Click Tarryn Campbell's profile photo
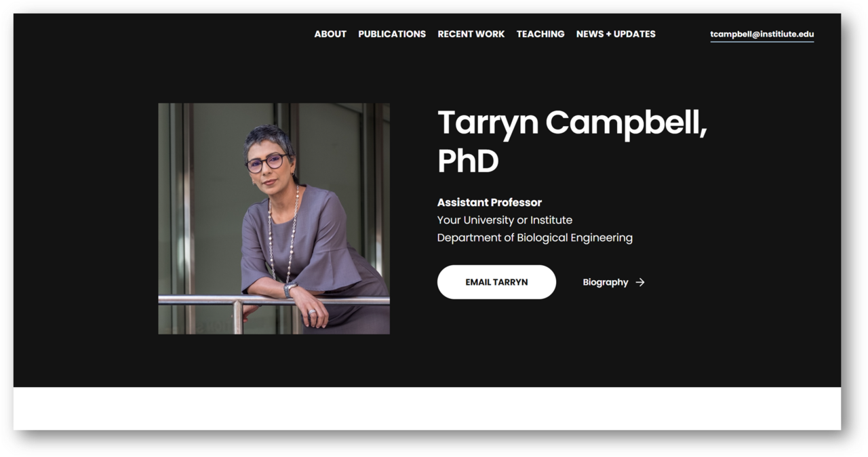Image resolution: width=868 pixels, height=457 pixels. click(273, 218)
